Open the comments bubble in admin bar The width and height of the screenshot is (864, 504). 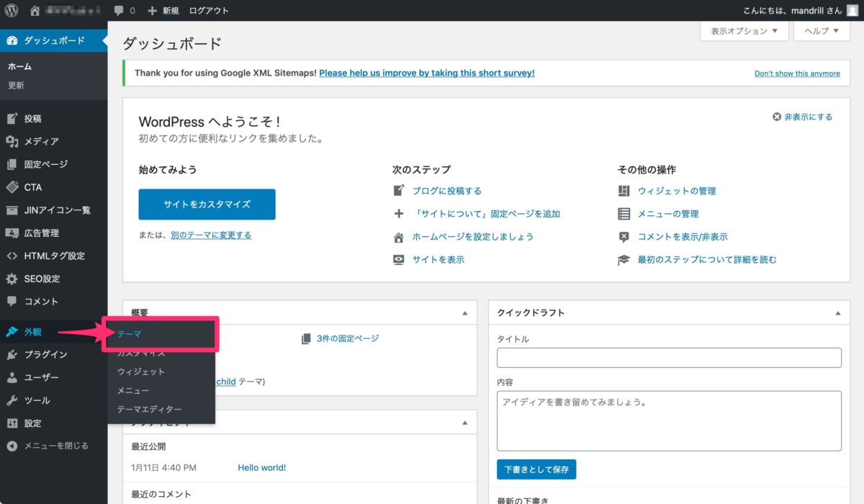pos(119,11)
